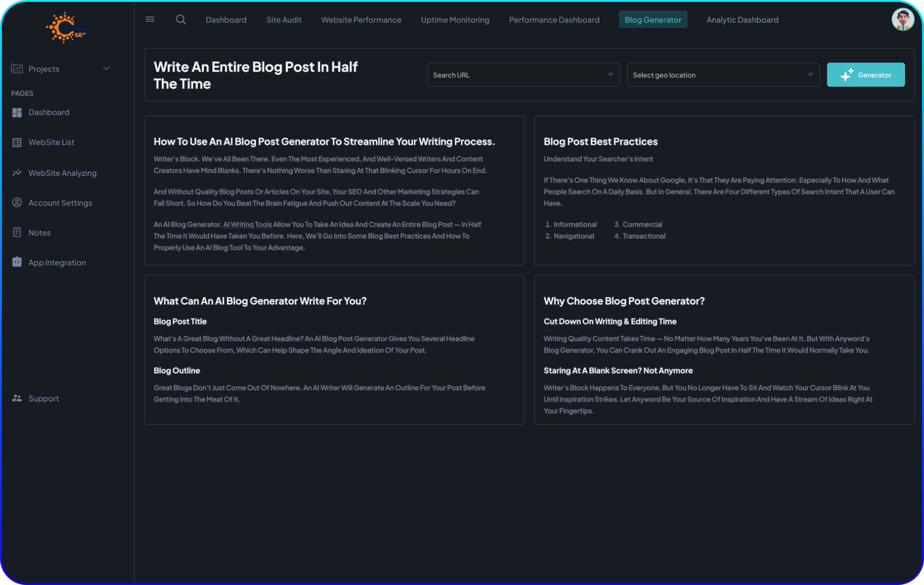Click the Uptime Monitoring nav item
This screenshot has width=924, height=585.
(455, 19)
